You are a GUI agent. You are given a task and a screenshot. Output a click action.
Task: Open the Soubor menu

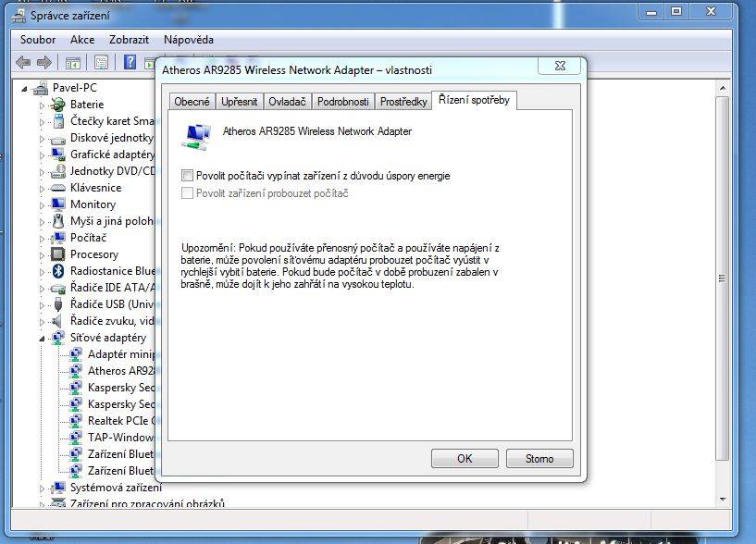[x=38, y=40]
